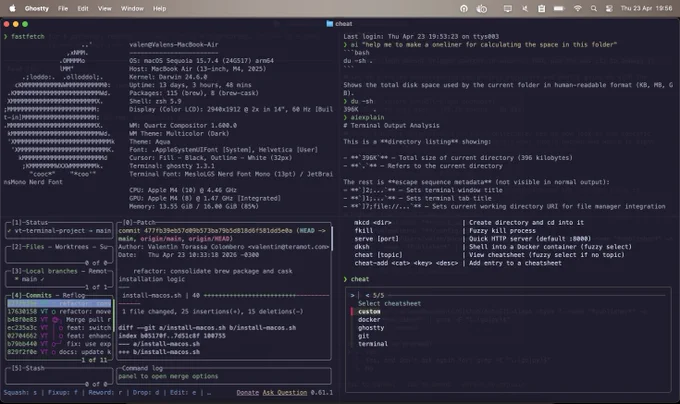Select commit 02704662 feat: enhanc
The width and height of the screenshot is (680, 404).
[59, 336]
